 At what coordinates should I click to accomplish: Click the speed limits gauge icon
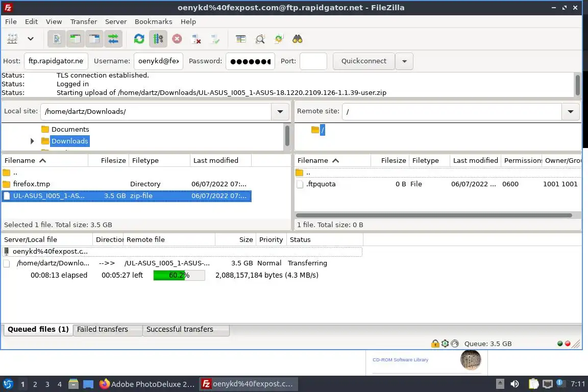point(454,344)
